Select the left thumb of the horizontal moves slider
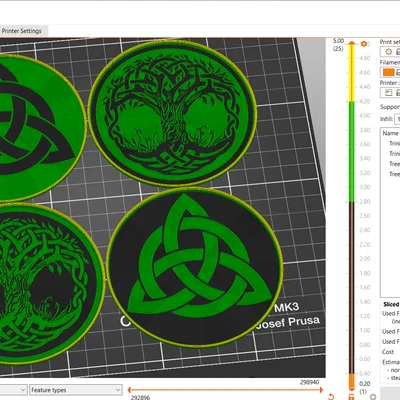 tap(129, 389)
